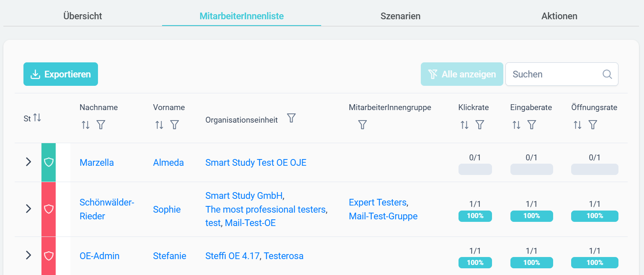Click the Nachname filter funnel icon
Viewport: 644px width, 275px height.
(x=100, y=125)
